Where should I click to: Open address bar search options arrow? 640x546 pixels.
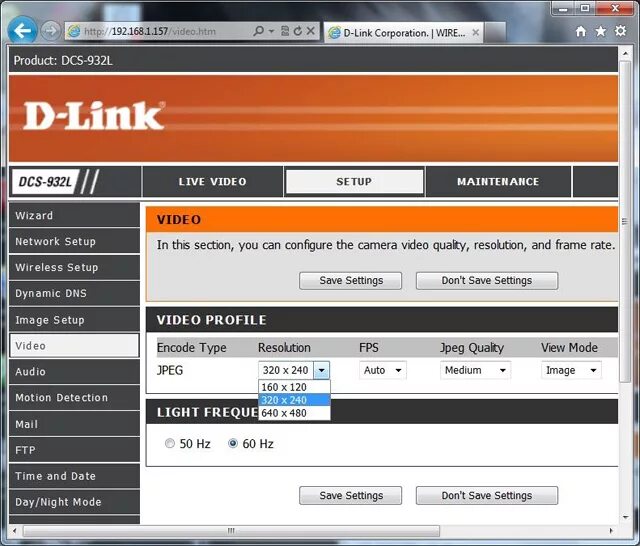click(x=271, y=31)
